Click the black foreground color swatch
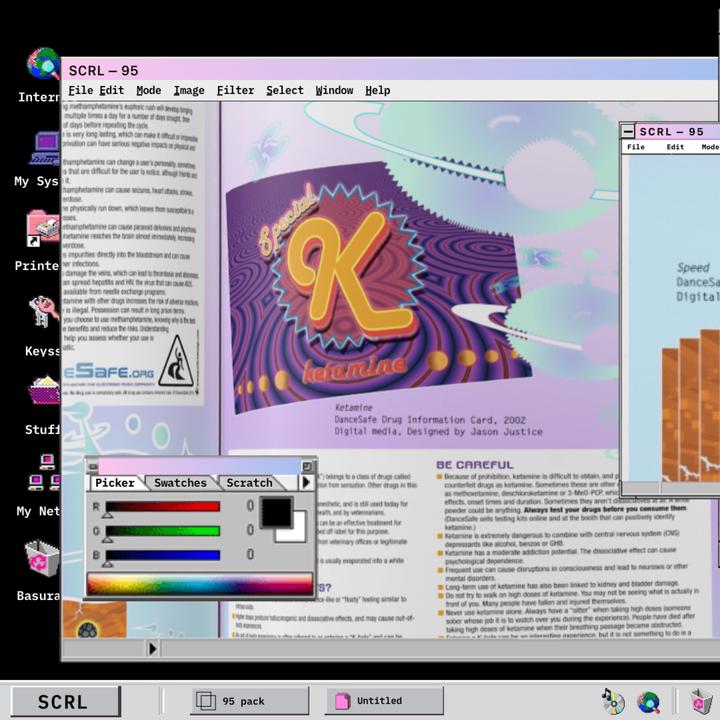The height and width of the screenshot is (720, 720). [x=276, y=512]
